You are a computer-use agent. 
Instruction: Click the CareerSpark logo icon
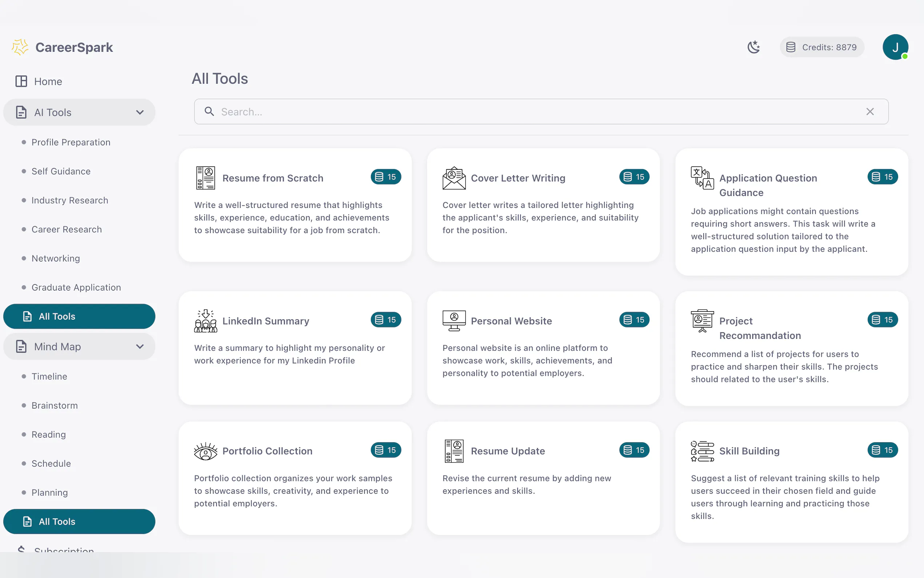[x=20, y=47]
